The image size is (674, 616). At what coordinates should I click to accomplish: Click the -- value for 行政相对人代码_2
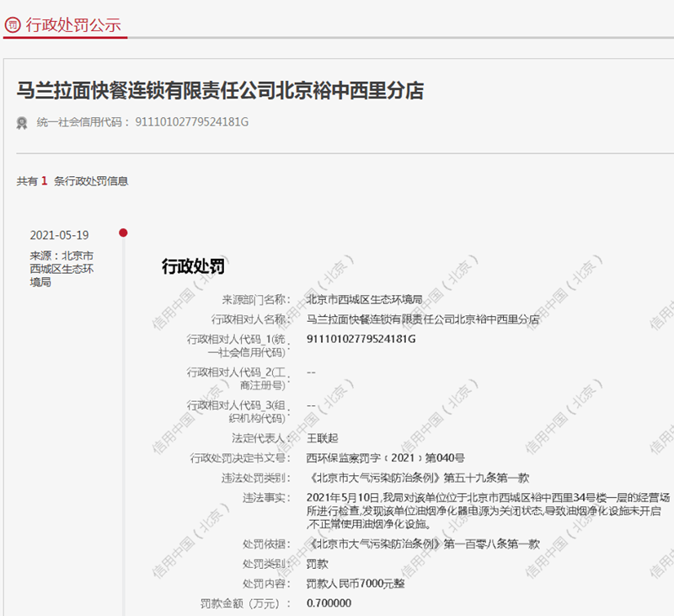311,372
